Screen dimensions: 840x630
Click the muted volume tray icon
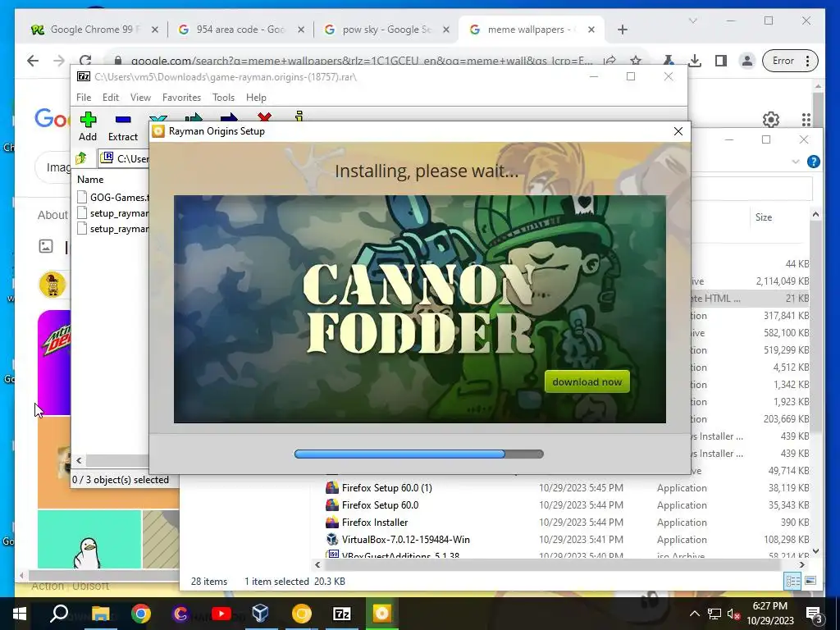coord(734,614)
